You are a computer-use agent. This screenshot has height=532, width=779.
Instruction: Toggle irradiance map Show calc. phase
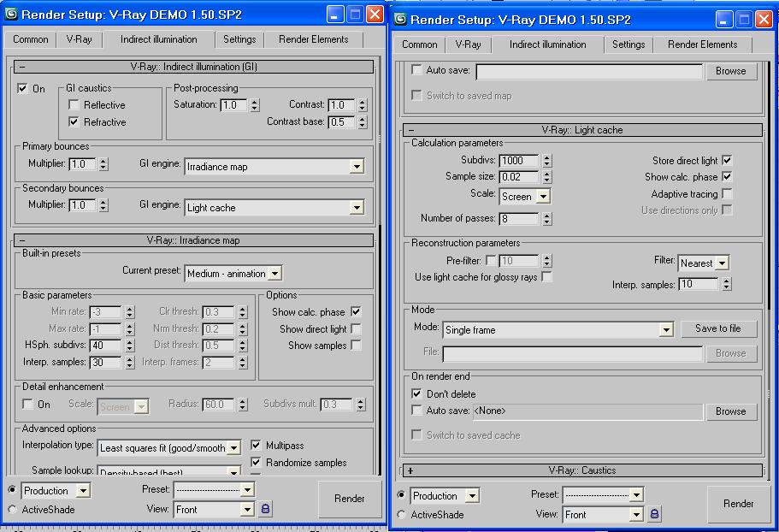tap(356, 311)
